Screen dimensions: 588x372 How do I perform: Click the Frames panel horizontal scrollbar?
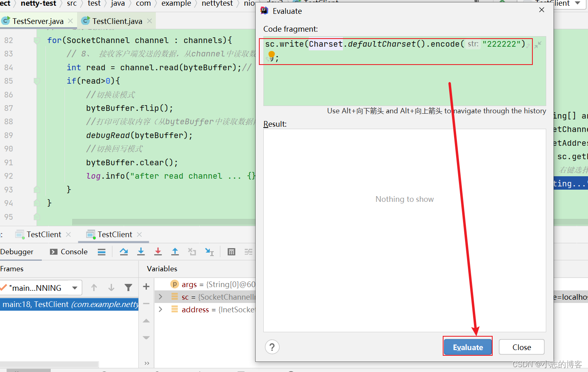click(x=49, y=364)
